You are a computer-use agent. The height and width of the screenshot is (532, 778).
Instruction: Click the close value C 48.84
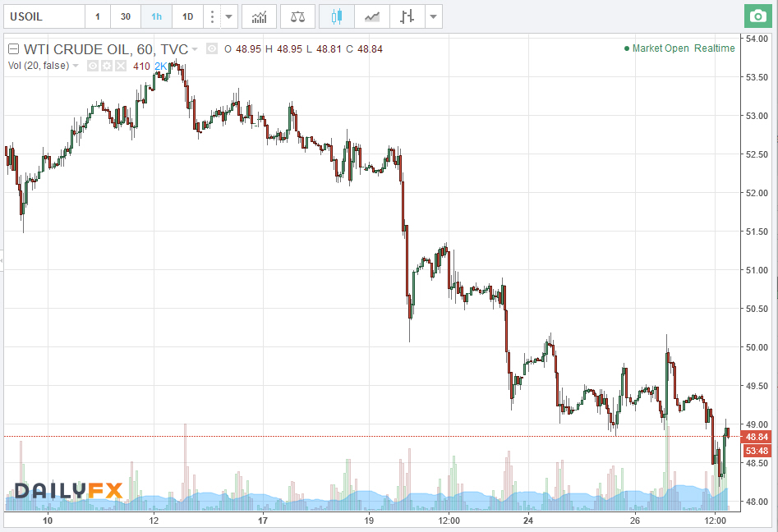364,48
